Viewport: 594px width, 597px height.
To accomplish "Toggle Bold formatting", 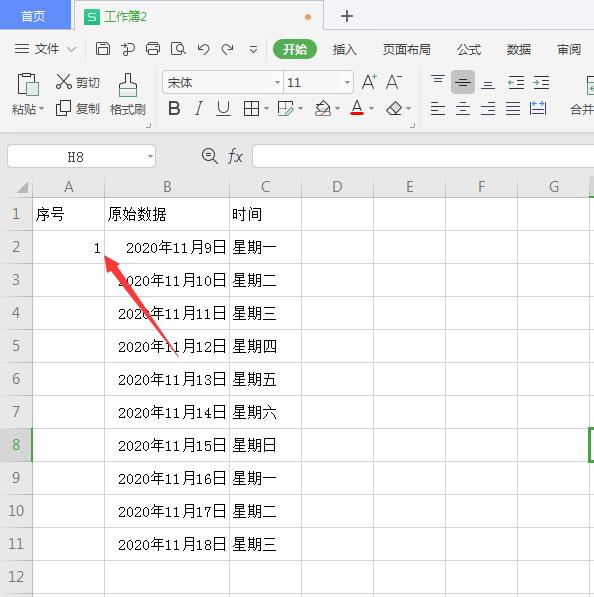I will 174,109.
